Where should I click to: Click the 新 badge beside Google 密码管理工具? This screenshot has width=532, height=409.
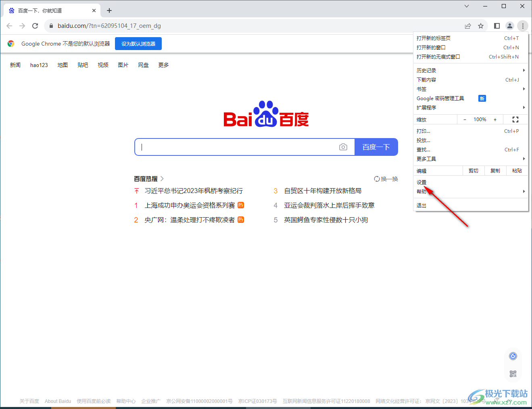(482, 99)
